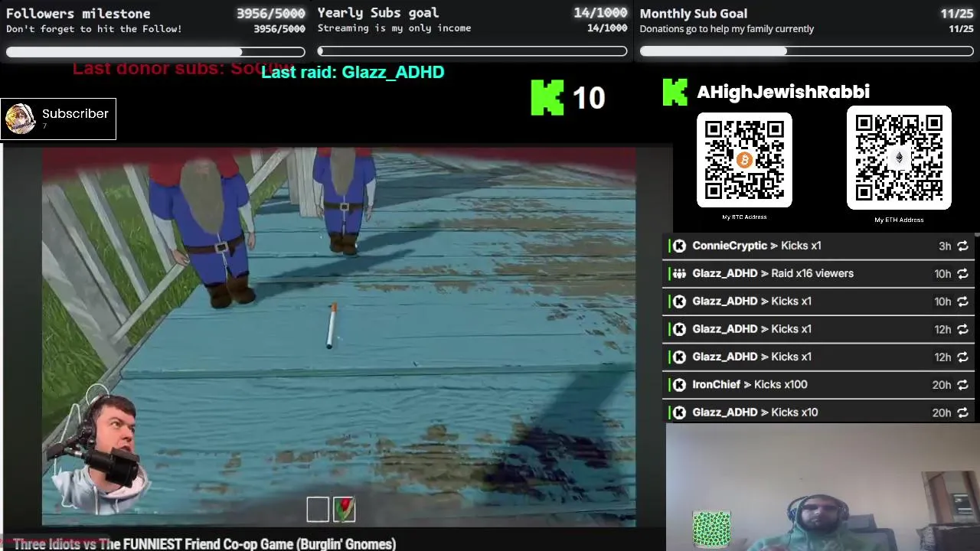
Task: Click 'Donations go to help my family currently'
Action: click(727, 29)
